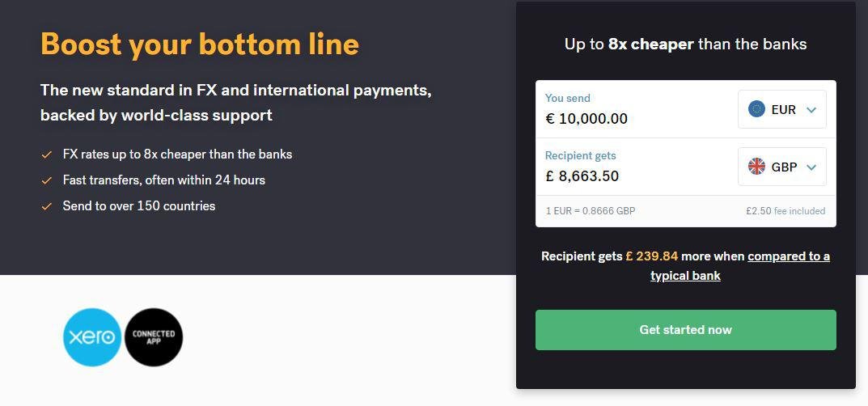The height and width of the screenshot is (406, 868).
Task: Click the GBP British flag icon
Action: click(x=757, y=167)
